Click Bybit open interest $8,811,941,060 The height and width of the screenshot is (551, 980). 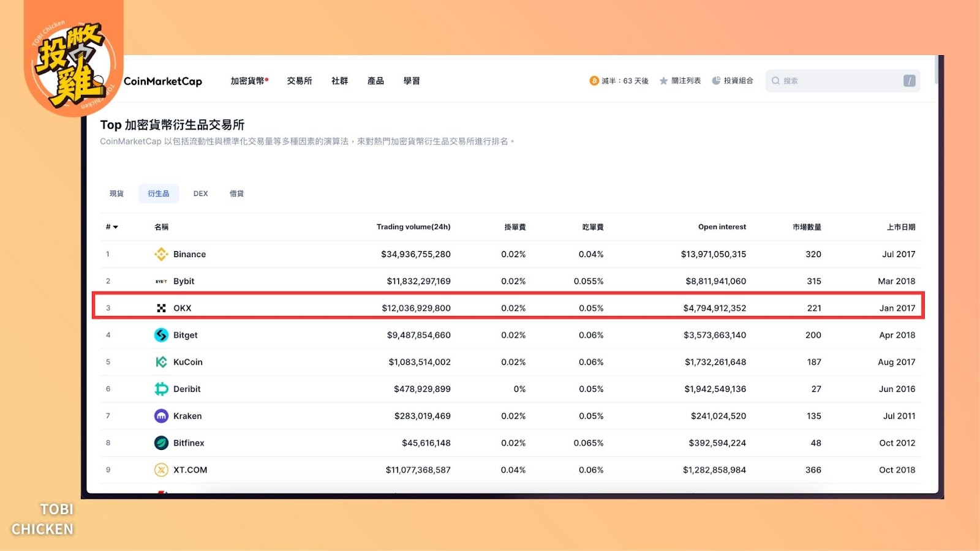pyautogui.click(x=716, y=281)
